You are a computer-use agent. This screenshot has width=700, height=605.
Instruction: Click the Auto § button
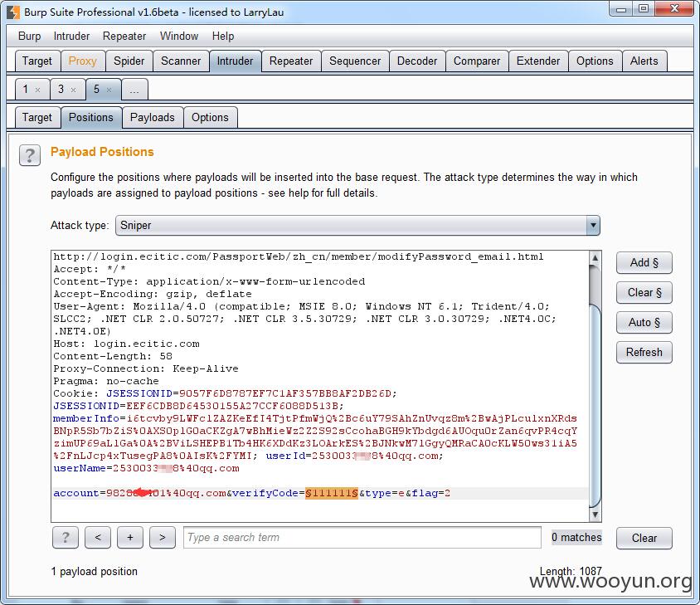644,323
